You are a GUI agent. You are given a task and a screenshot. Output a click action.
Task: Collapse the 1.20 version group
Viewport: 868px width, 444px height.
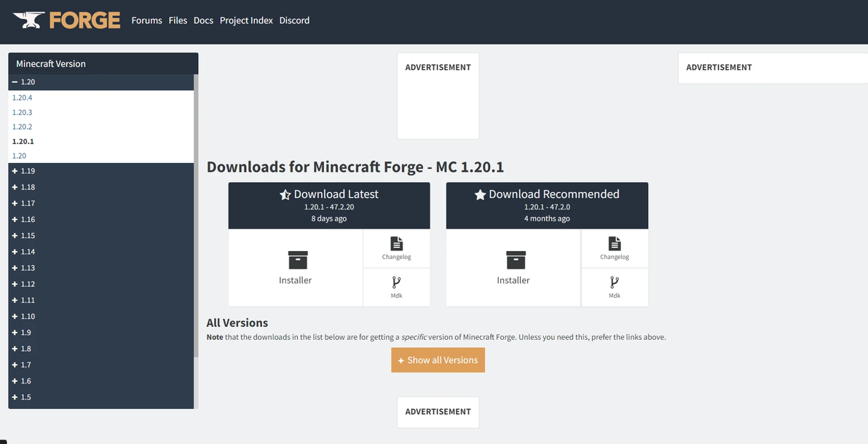coord(15,82)
